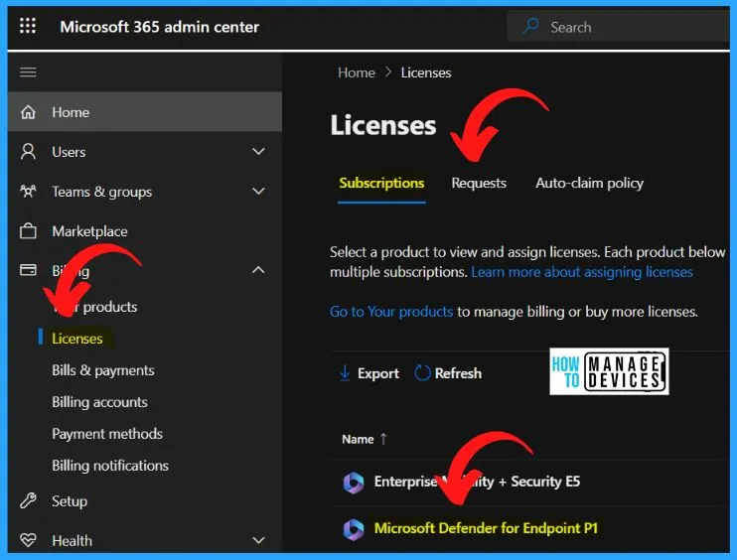
Task: Open the app launcher waffle icon
Action: pyautogui.click(x=28, y=27)
